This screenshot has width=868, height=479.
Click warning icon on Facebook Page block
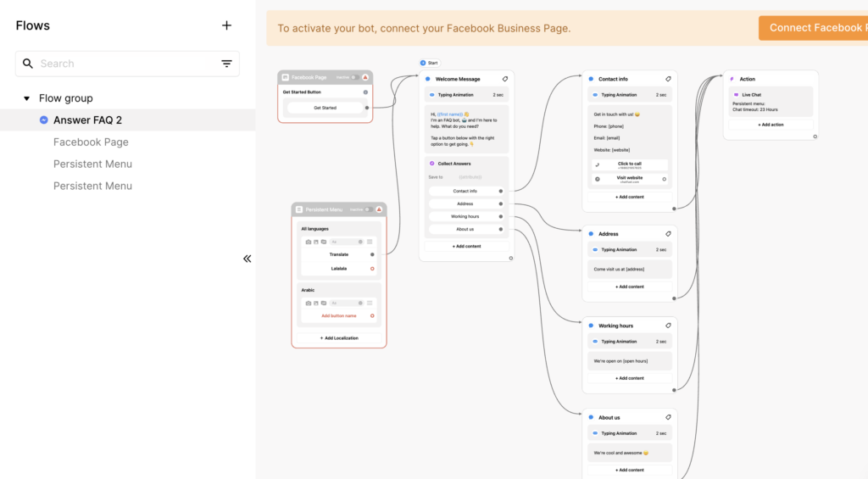[x=365, y=77]
